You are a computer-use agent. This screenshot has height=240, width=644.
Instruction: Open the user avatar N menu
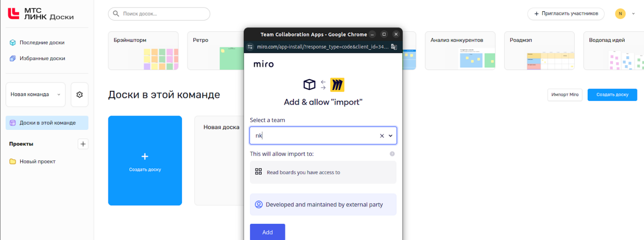620,14
